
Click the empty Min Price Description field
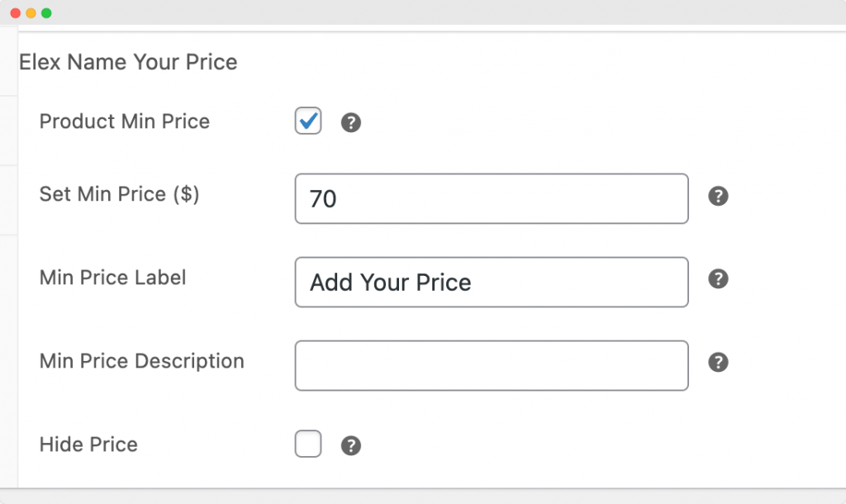[x=492, y=365]
